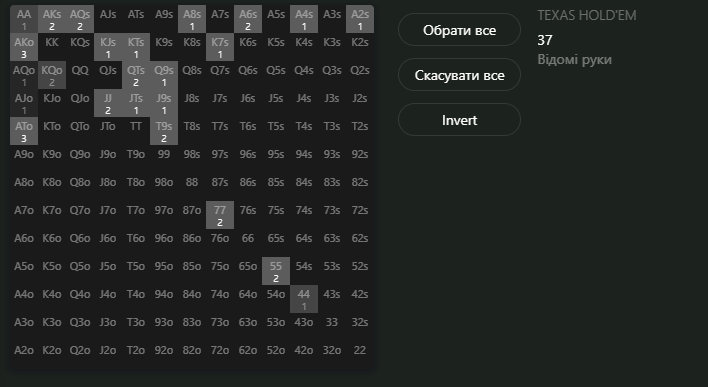Click the Обрати все button
Image resolution: width=708 pixels, height=387 pixels.
click(x=459, y=30)
